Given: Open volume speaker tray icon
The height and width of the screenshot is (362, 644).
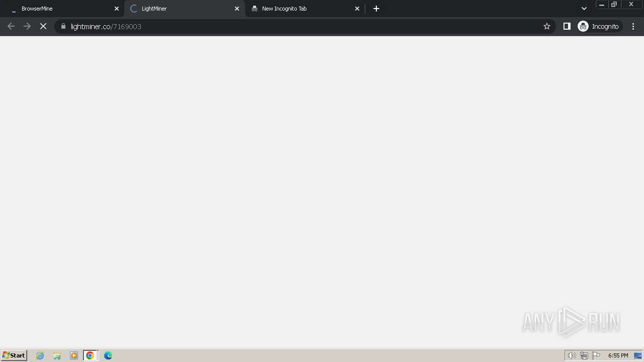Looking at the screenshot, I should coord(572,355).
